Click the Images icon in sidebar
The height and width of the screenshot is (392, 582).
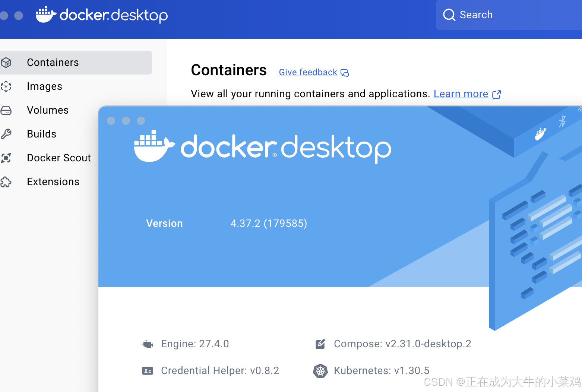[6, 86]
